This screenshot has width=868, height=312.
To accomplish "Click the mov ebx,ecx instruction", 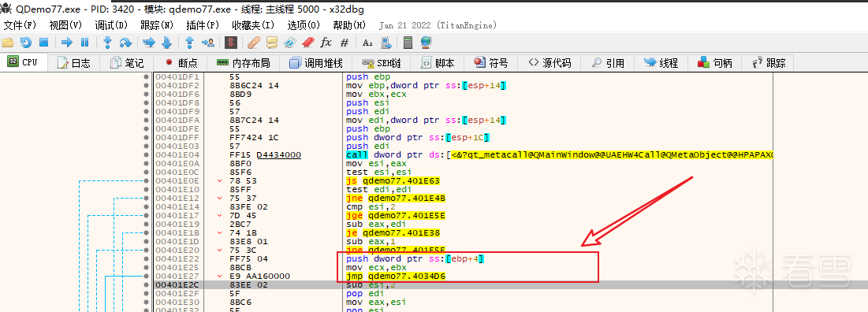I will [x=376, y=94].
